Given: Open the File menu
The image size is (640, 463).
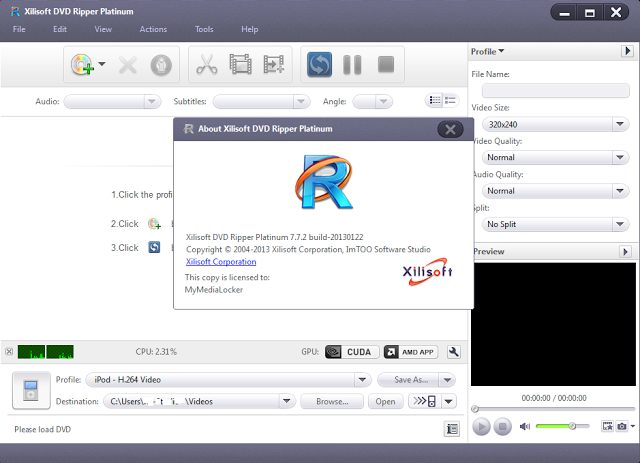Looking at the screenshot, I should coord(19,29).
